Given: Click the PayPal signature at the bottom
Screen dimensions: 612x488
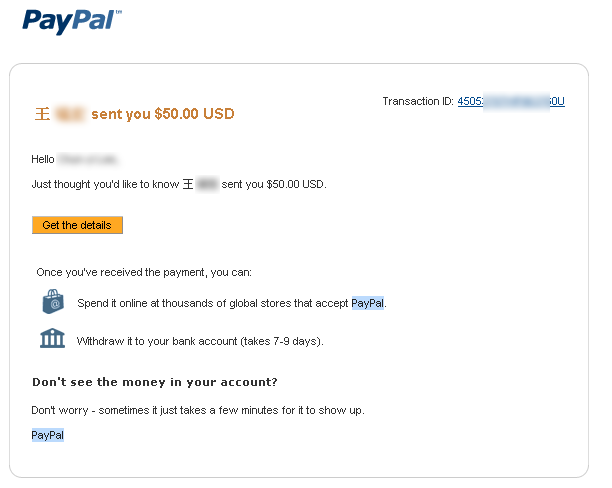Looking at the screenshot, I should pos(48,435).
